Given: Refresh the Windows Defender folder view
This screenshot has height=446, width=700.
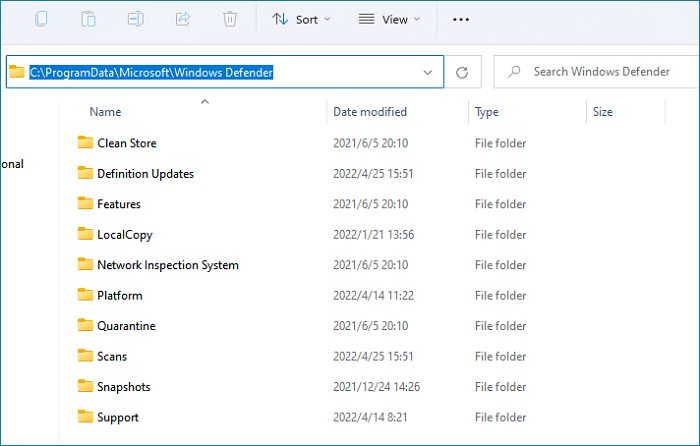Looking at the screenshot, I should click(462, 72).
